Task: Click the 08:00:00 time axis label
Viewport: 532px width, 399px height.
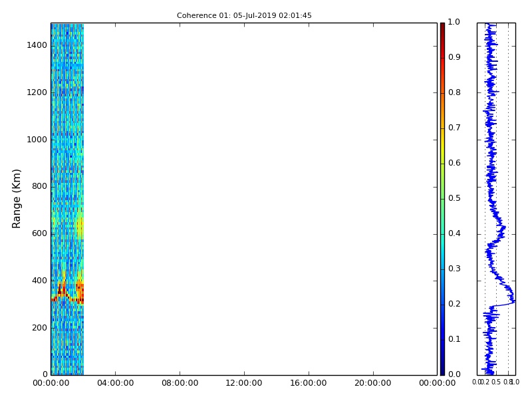Action: point(180,384)
